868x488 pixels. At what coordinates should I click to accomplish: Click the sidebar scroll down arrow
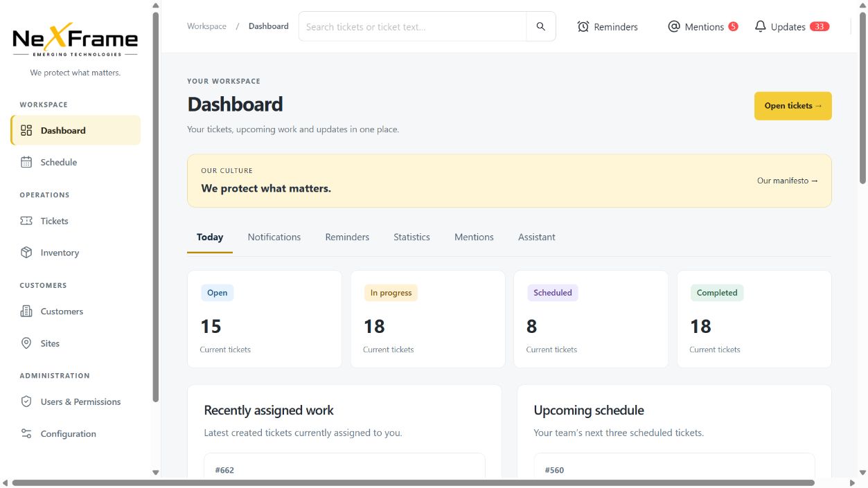[156, 472]
